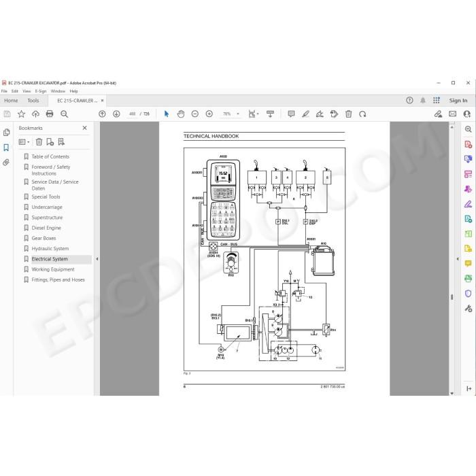This screenshot has height=476, width=476.
Task: Add a new bookmark in the panel
Action: point(50,141)
